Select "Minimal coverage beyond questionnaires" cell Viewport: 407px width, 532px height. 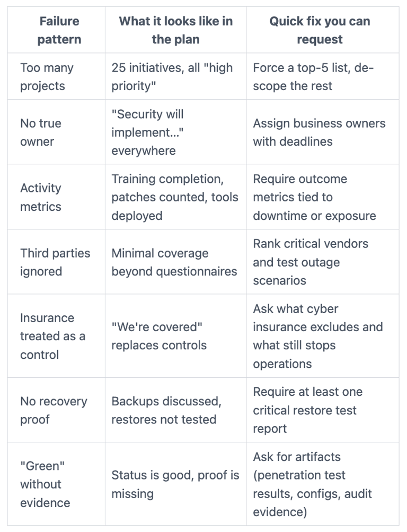pos(174,262)
